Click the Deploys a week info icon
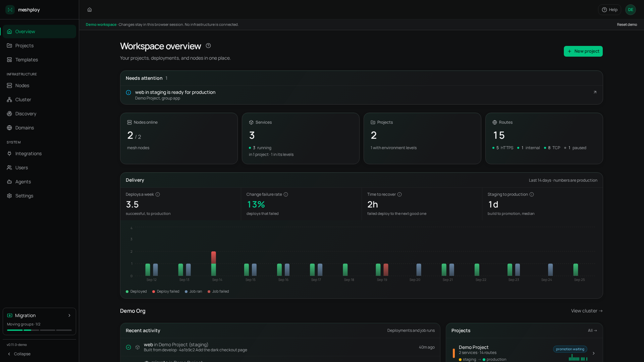The width and height of the screenshot is (644, 362). (x=158, y=194)
